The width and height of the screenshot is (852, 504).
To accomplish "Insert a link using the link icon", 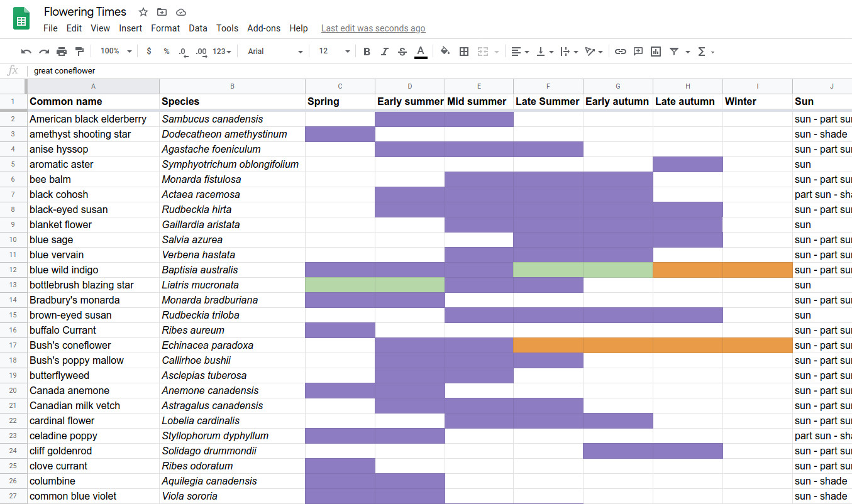I will [621, 52].
